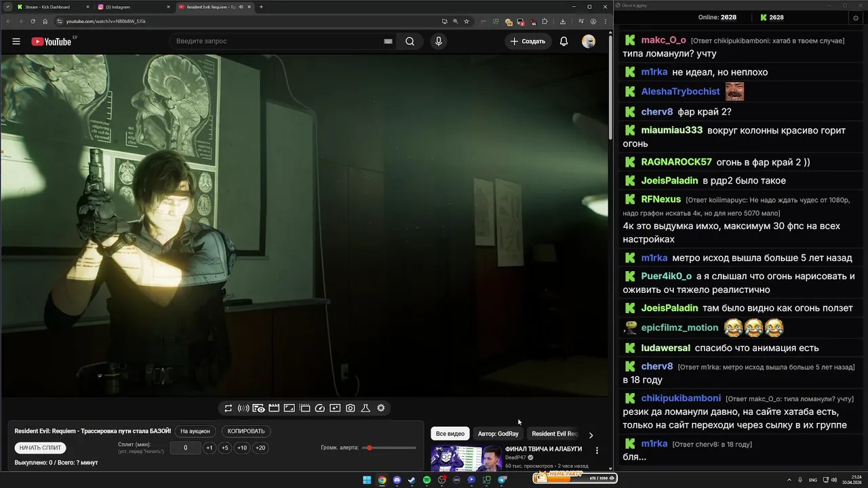Add +20 to the split
Screen dimensions: 868x488
(260, 448)
